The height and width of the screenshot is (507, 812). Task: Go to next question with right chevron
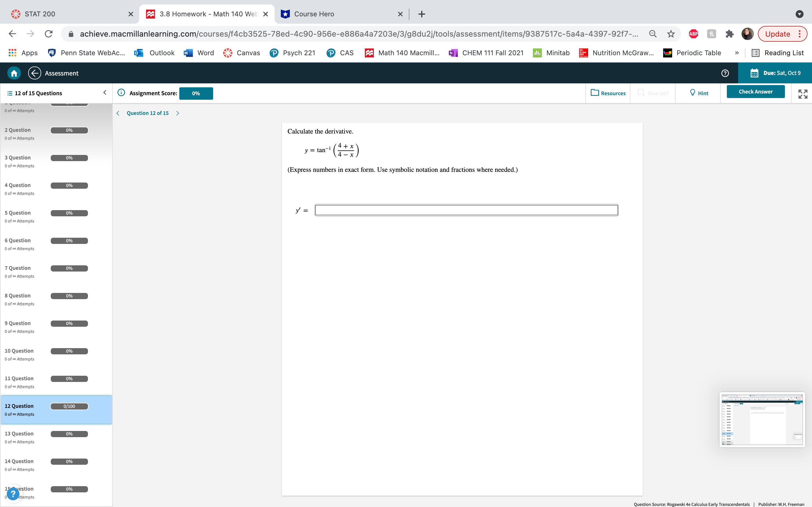click(178, 113)
